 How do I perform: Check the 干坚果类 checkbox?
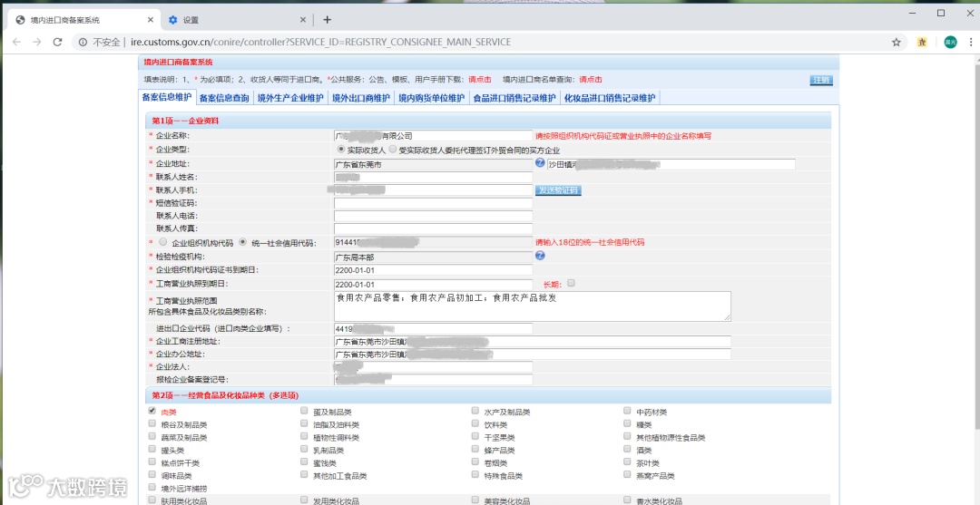coord(475,436)
